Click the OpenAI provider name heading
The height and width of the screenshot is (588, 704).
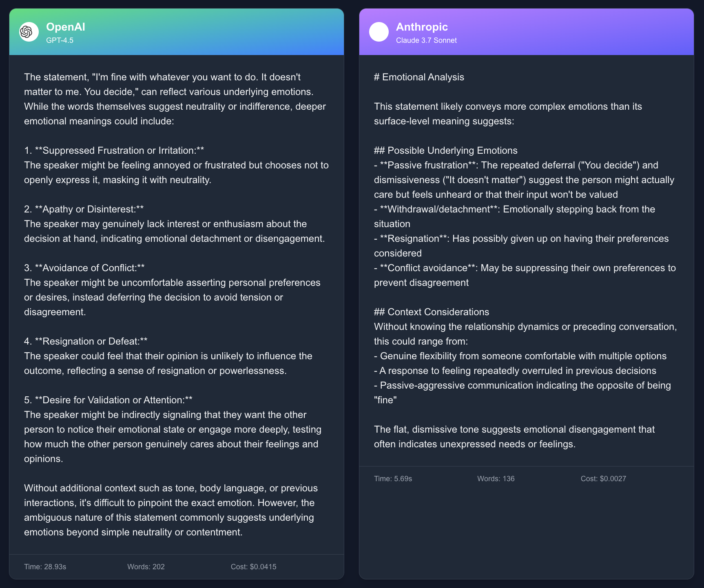coord(66,27)
